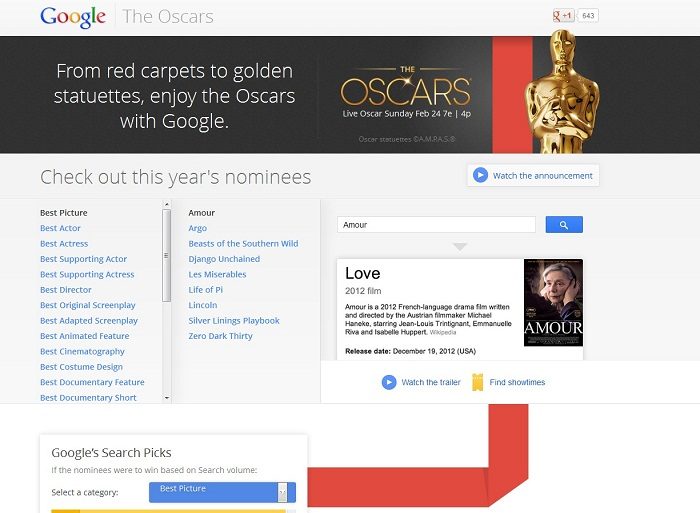The width and height of the screenshot is (700, 513).
Task: Open the Best Picture category dropdown
Action: (222, 491)
